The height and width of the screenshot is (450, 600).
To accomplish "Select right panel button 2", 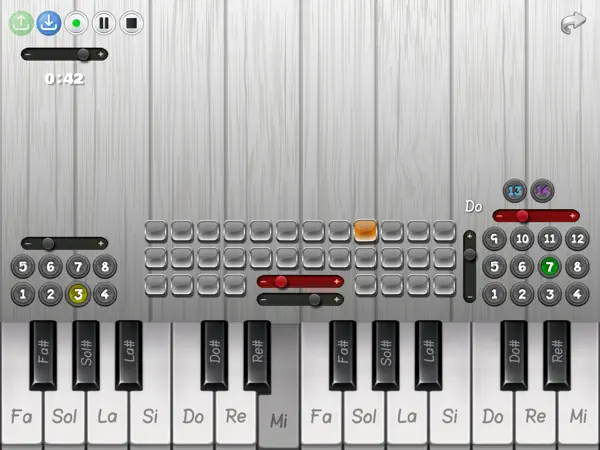I will pos(522,294).
